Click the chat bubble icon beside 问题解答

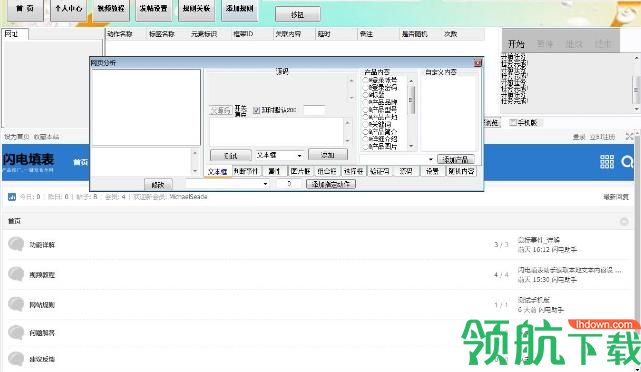(16, 332)
